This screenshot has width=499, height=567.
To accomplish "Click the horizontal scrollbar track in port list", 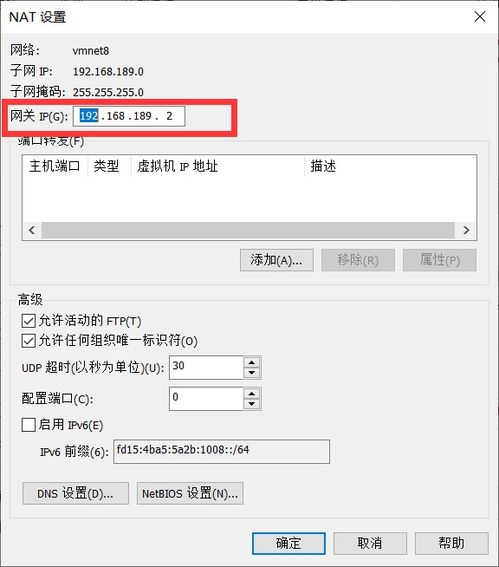I will click(x=248, y=230).
